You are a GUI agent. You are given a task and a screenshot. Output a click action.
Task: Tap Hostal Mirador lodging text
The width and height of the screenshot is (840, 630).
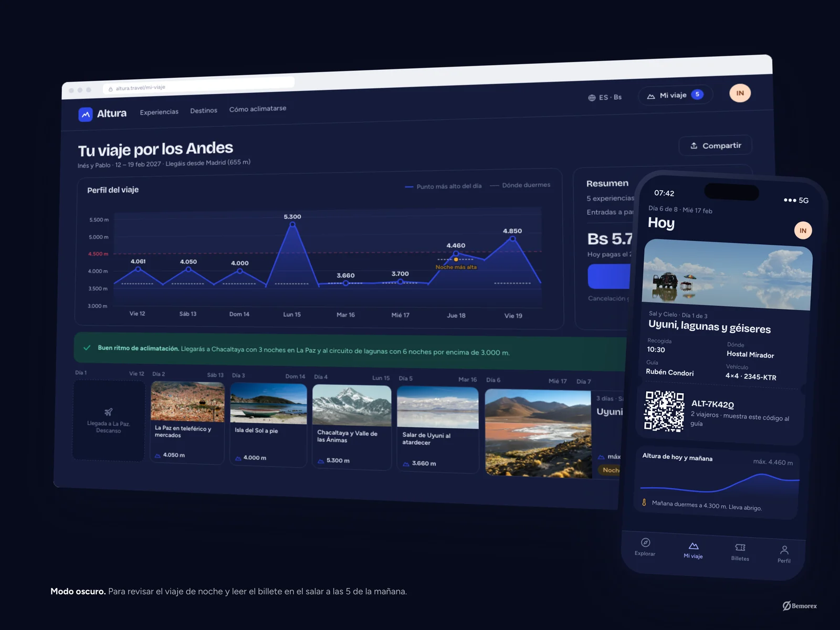pos(750,354)
